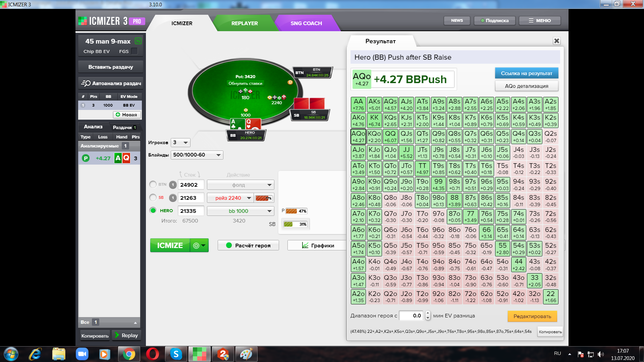Screen dimensions: 644x362
Task: Toggle the FGS checkbox
Action: point(134,51)
